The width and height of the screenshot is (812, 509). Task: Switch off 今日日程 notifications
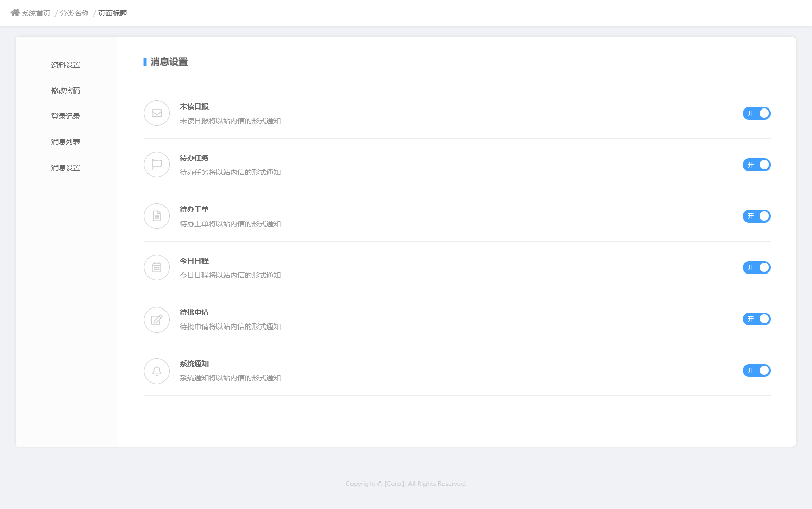[x=756, y=267]
